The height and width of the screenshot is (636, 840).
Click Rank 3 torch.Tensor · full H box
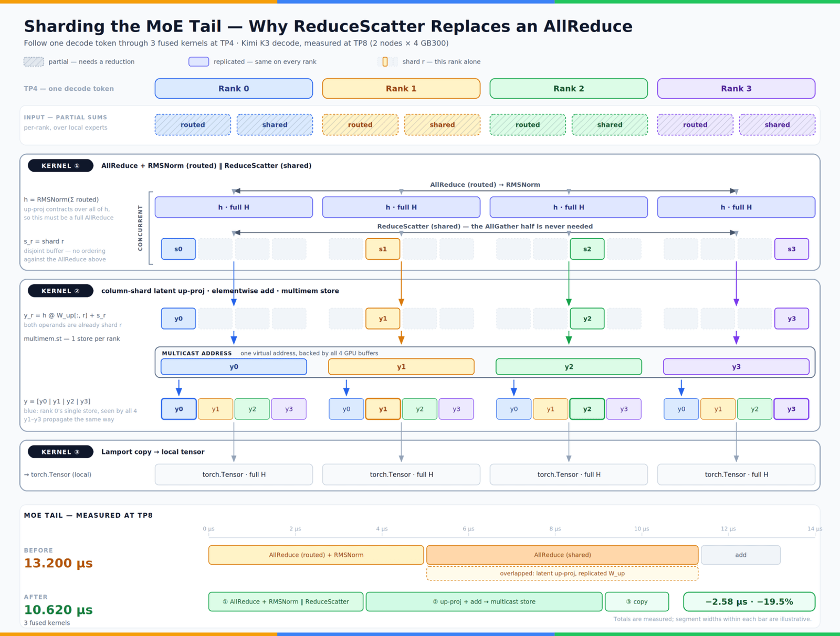click(x=736, y=474)
